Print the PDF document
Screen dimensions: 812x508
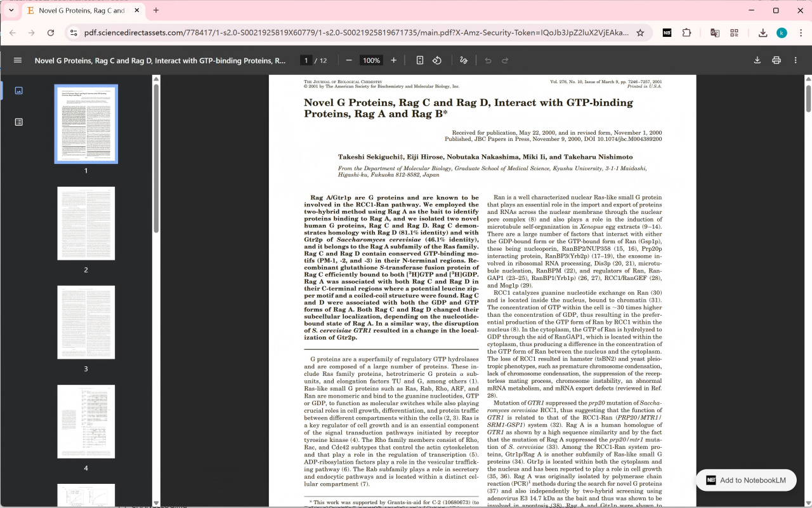point(776,60)
